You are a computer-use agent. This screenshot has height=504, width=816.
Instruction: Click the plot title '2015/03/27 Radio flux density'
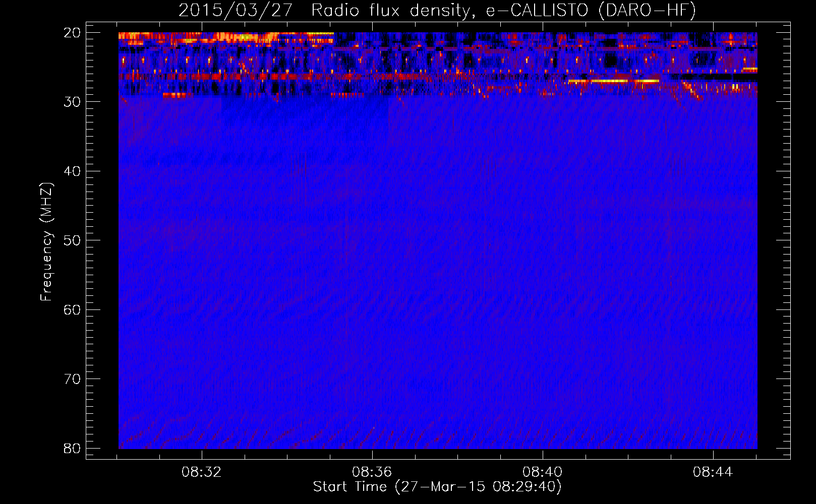coord(437,11)
